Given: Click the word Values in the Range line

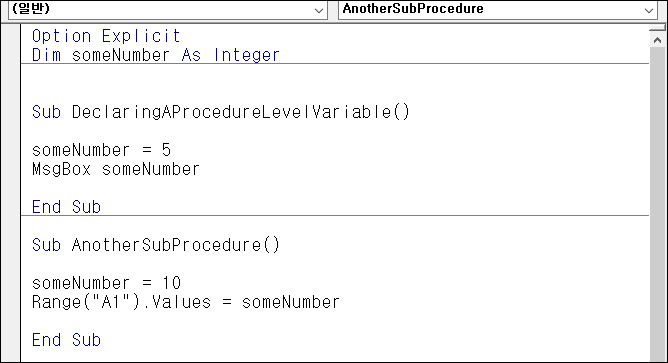Looking at the screenshot, I should [181, 302].
